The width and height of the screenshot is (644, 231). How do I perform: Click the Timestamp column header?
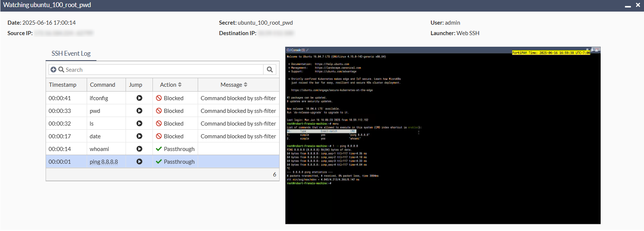[63, 85]
